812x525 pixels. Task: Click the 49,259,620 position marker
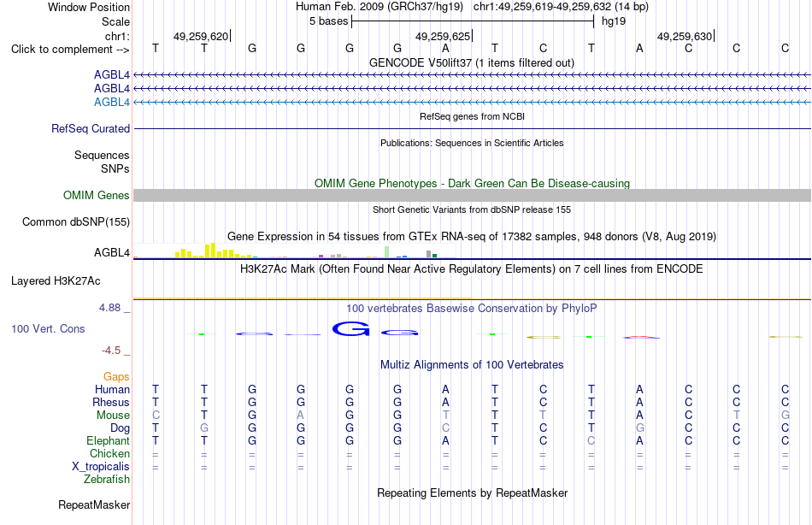point(201,36)
